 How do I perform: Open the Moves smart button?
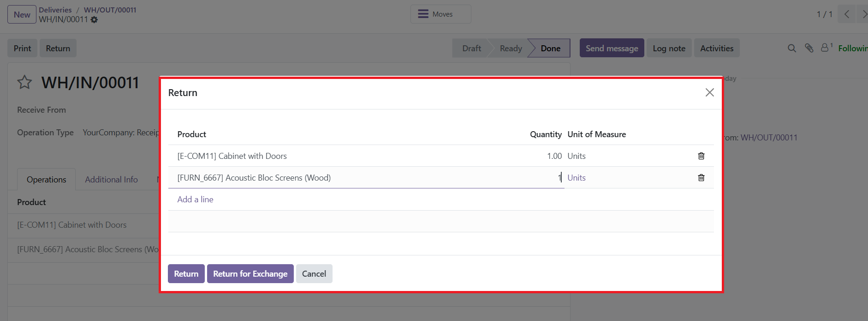point(441,14)
